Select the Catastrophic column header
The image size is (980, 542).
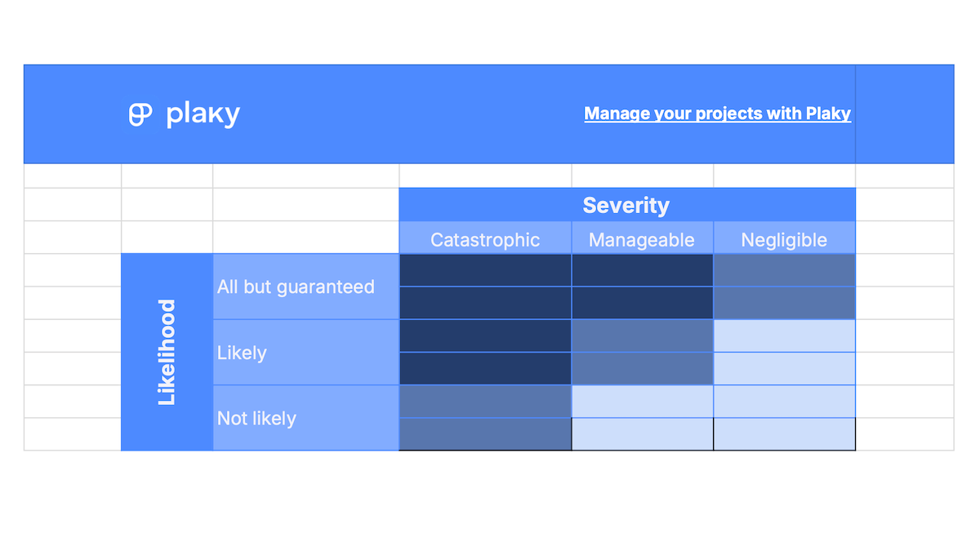point(485,239)
